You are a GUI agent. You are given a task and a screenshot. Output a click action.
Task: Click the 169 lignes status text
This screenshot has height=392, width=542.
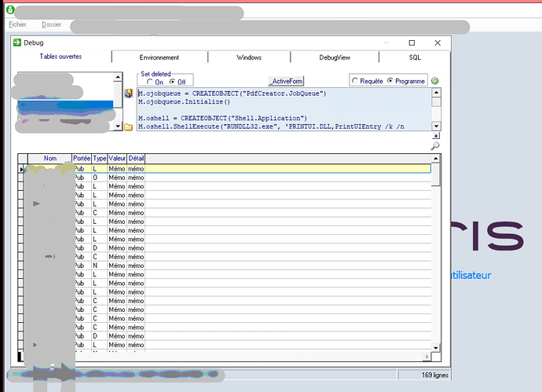point(435,375)
